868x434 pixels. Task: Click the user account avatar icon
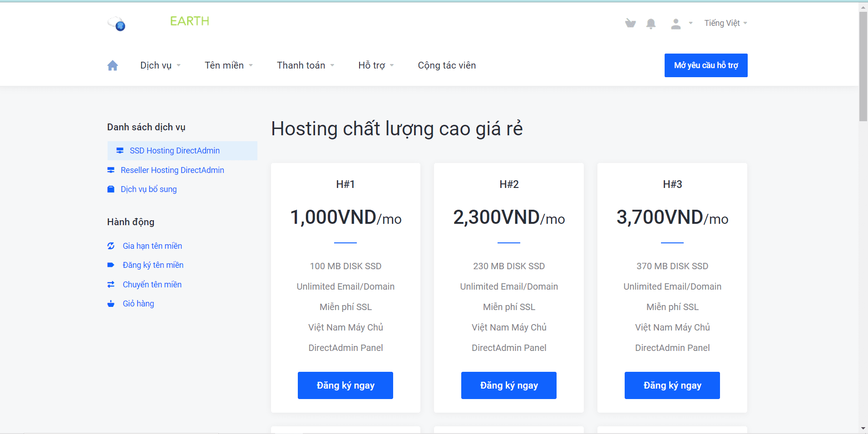[676, 24]
